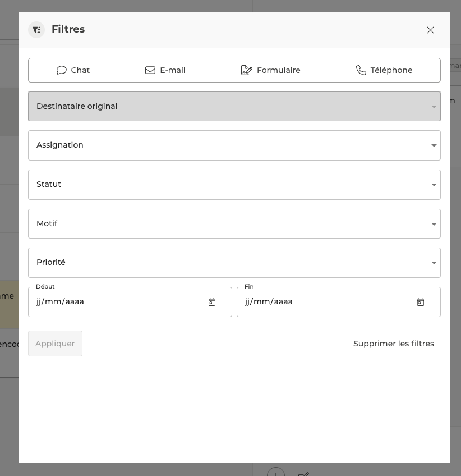Click the Formulaire pencil icon
Viewport: 461px width, 476px height.
[x=246, y=70]
